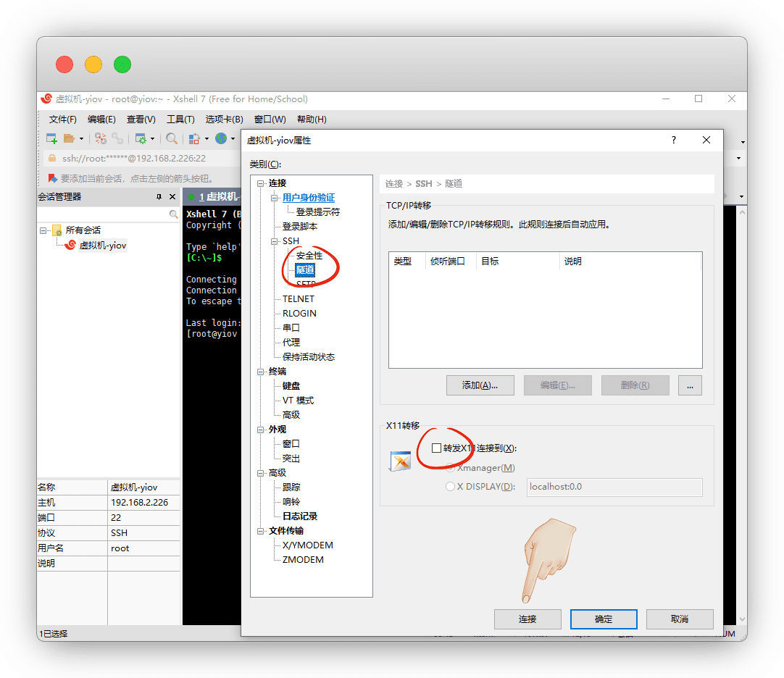Click the 添加(A)... button
This screenshot has width=784, height=678.
[480, 385]
